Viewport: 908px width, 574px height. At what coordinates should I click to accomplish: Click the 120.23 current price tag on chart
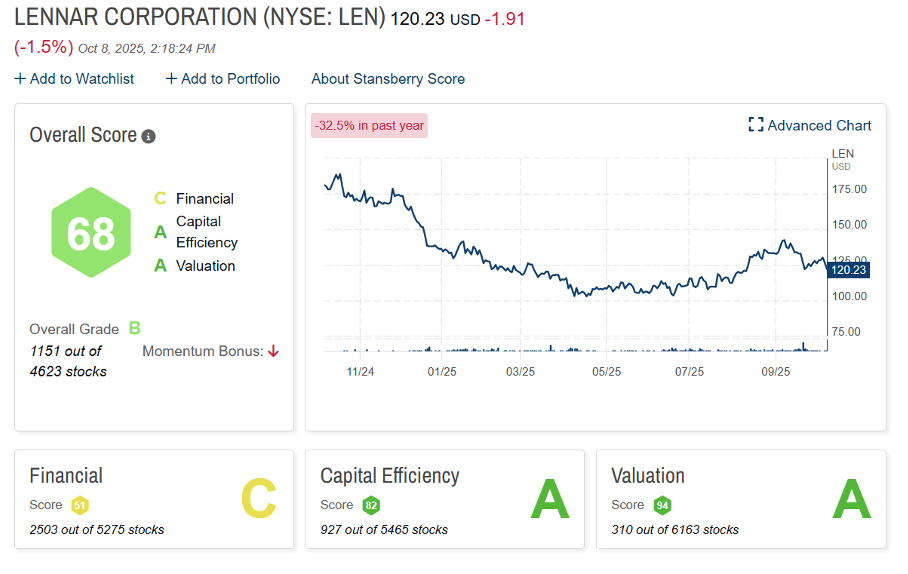tap(849, 269)
